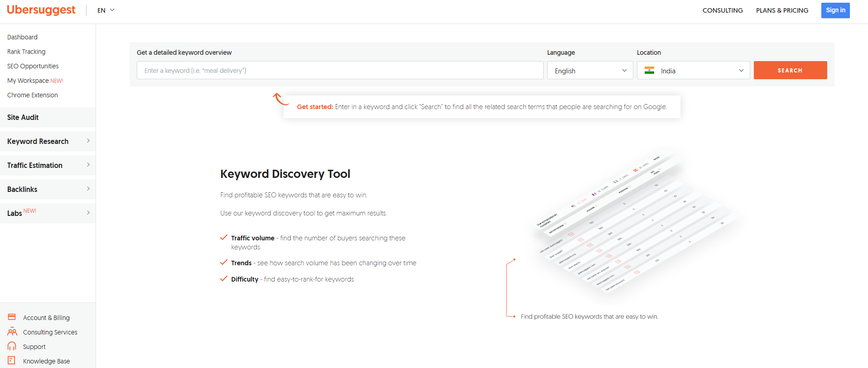Open My Workspace
This screenshot has height=368, width=868.
pyautogui.click(x=35, y=81)
